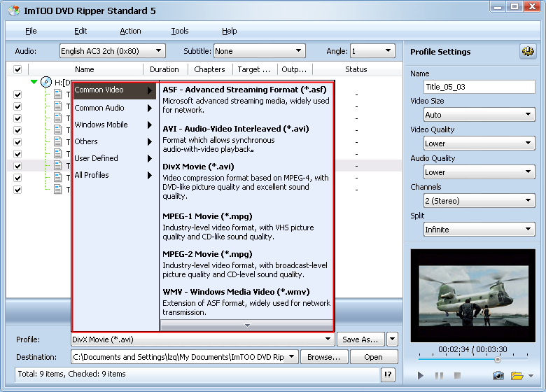Open the Action menu
The image size is (546, 392).
pos(130,31)
